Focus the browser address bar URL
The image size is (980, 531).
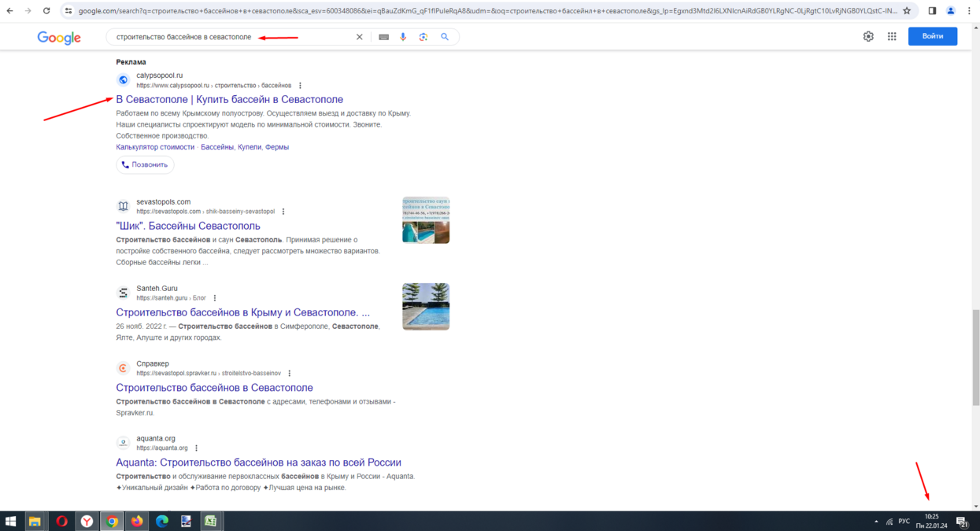coord(487,11)
